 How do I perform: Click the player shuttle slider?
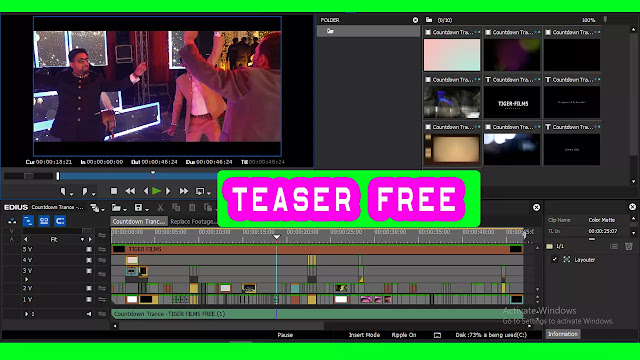pyautogui.click(x=29, y=176)
